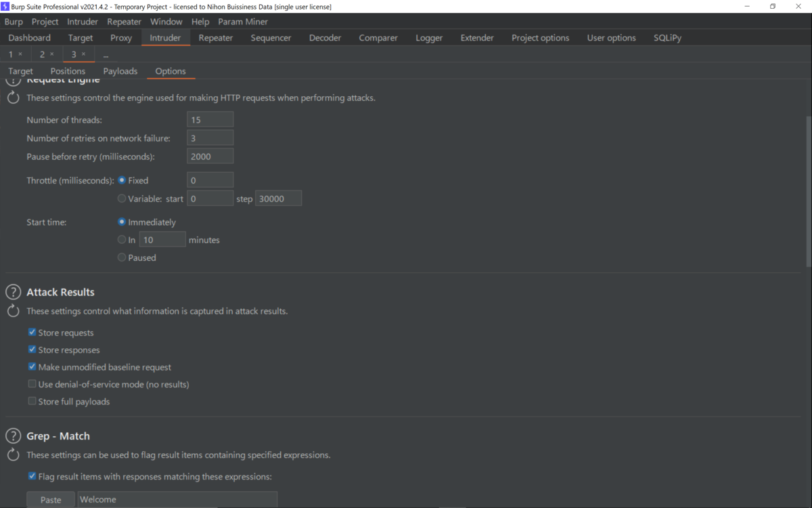Viewport: 812px width, 508px height.
Task: Switch to the Sequencer tab
Action: click(x=271, y=38)
